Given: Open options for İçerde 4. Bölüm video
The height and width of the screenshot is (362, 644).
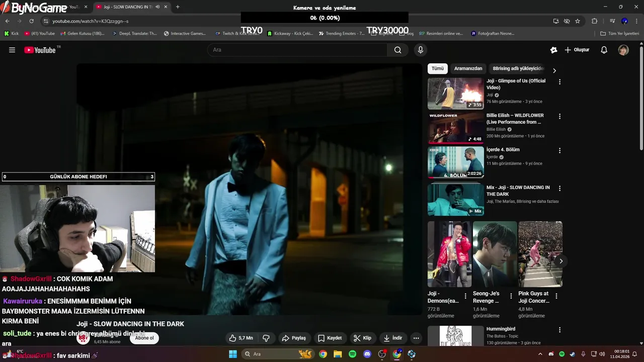Looking at the screenshot, I should click(559, 150).
